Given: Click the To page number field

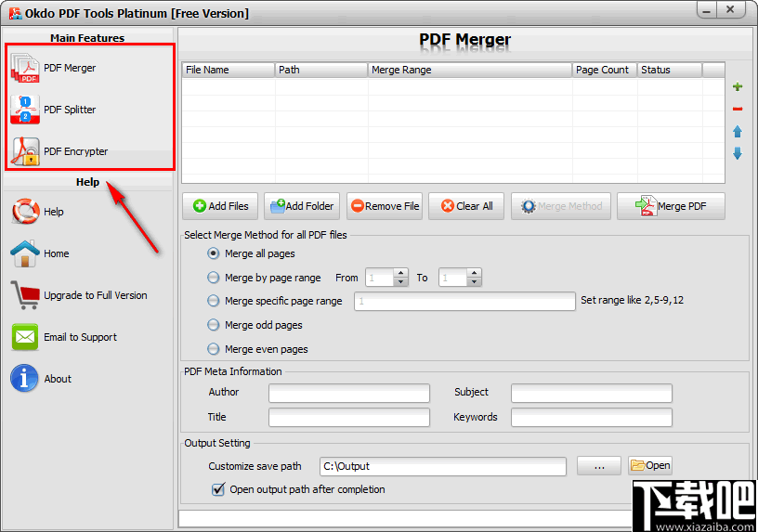Looking at the screenshot, I should (x=453, y=278).
